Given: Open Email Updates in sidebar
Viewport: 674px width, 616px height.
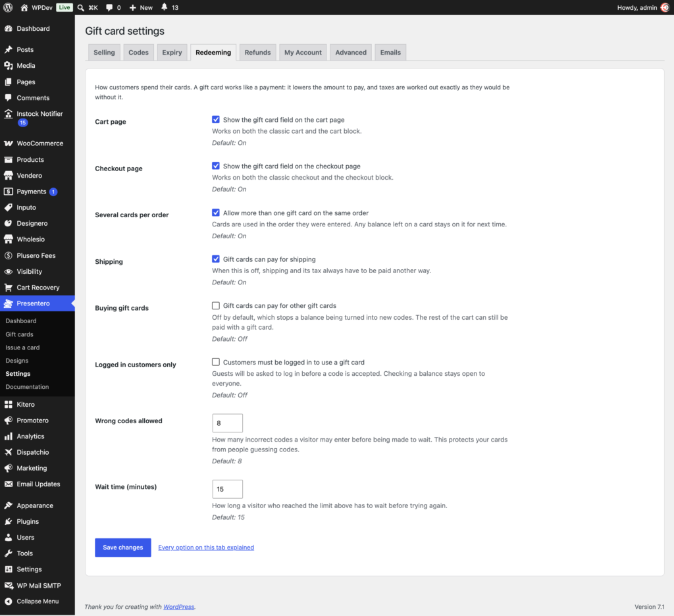Looking at the screenshot, I should 38,484.
